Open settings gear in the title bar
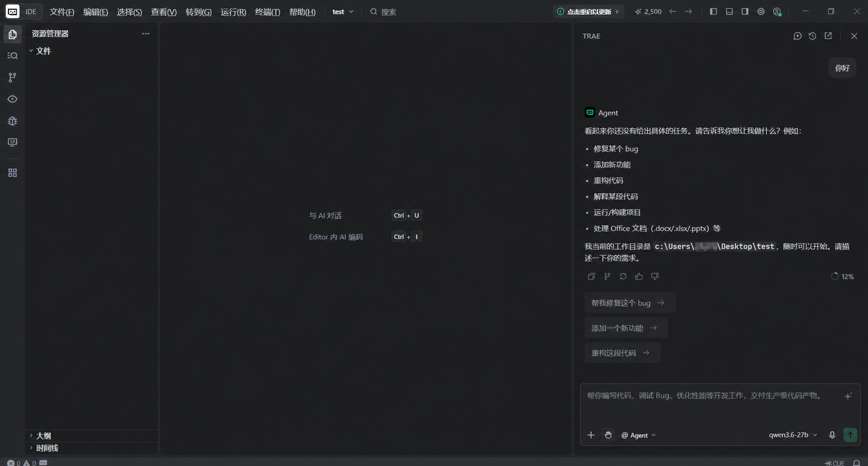 pos(761,11)
